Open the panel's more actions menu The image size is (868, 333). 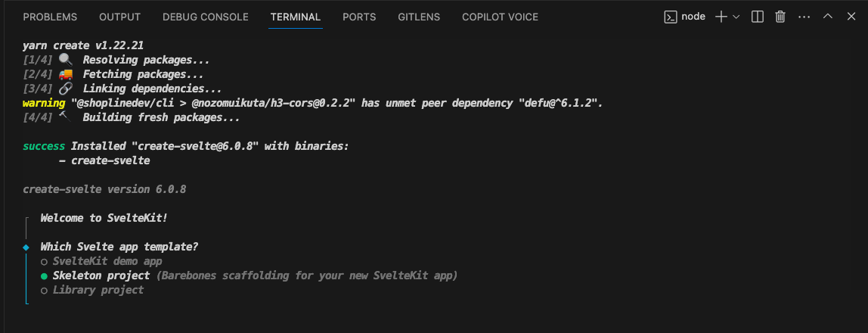(804, 17)
